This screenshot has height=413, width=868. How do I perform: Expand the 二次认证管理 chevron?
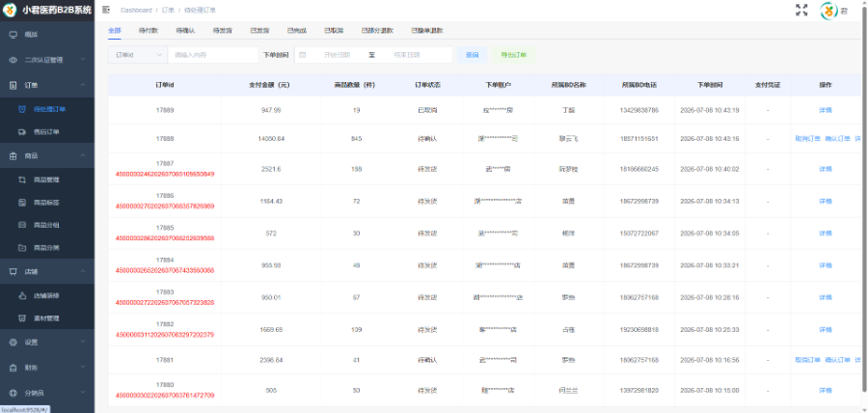83,60
